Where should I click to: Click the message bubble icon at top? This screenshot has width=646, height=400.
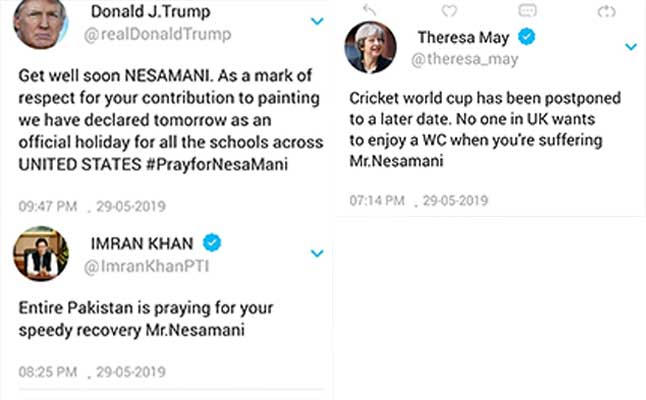coord(526,9)
